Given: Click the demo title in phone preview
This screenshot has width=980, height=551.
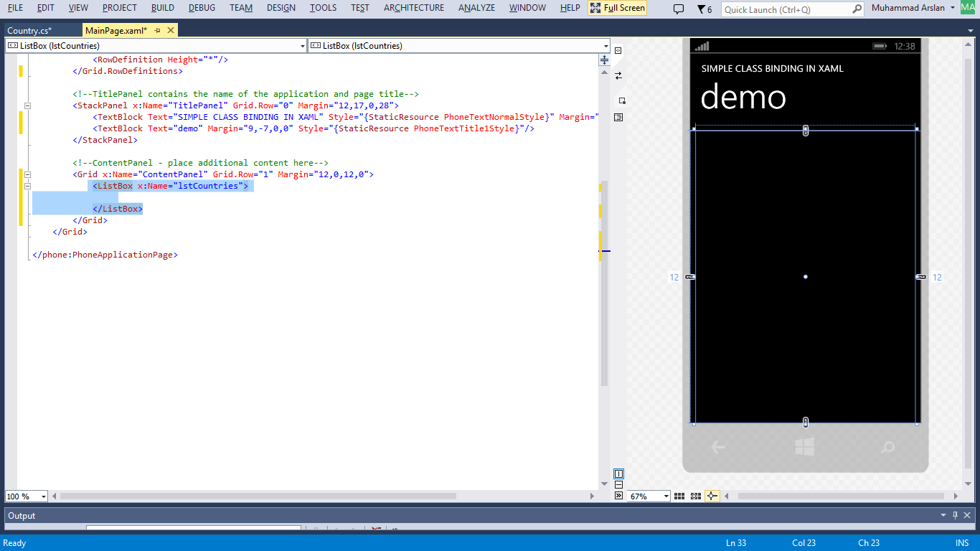Looking at the screenshot, I should point(743,97).
